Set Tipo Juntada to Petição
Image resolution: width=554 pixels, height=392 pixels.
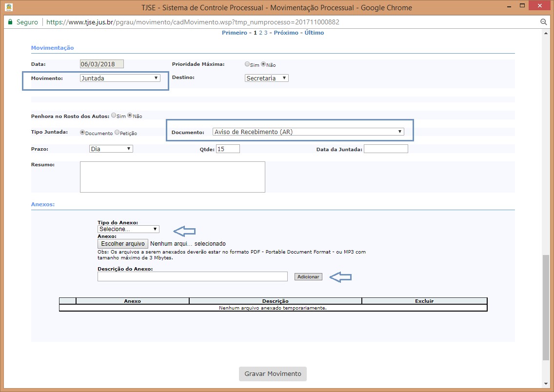pos(117,133)
